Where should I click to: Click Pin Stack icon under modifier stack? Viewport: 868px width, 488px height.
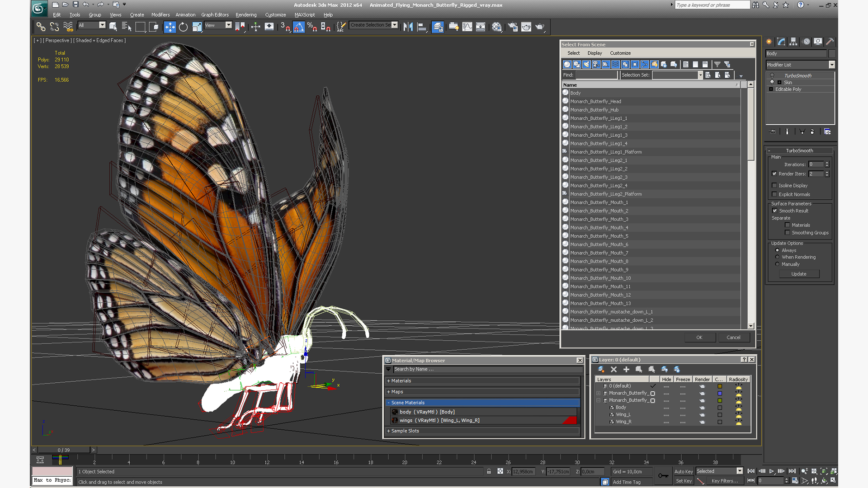(x=773, y=131)
